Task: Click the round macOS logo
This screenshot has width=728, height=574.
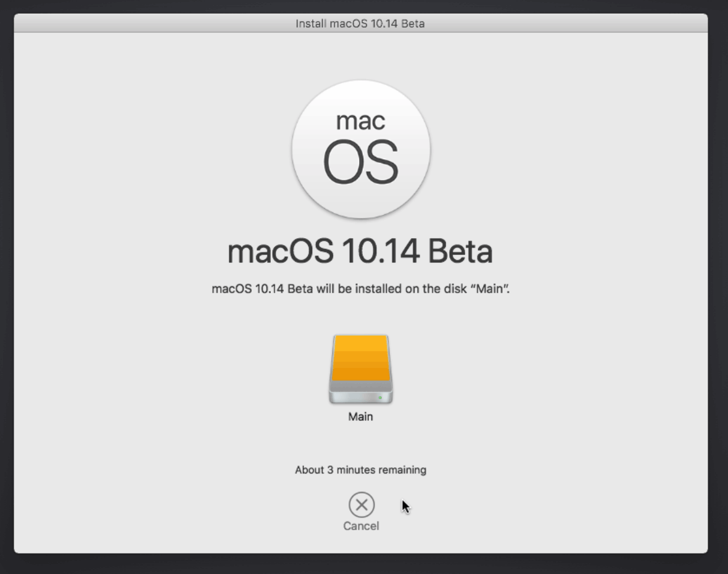Action: coord(361,149)
